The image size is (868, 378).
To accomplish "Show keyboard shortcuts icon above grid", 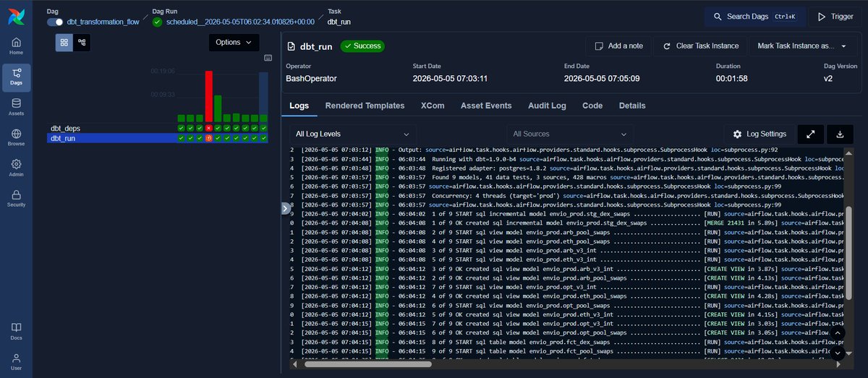I will click(x=268, y=57).
